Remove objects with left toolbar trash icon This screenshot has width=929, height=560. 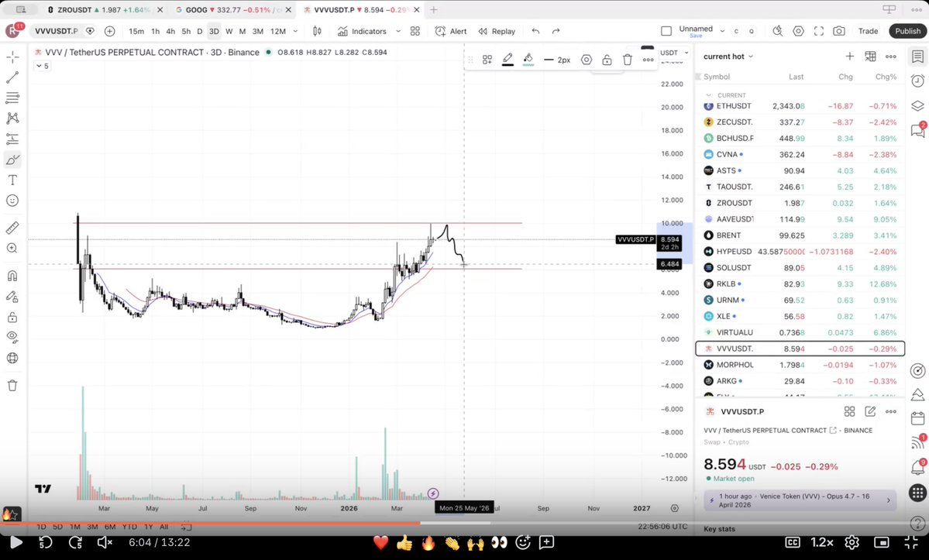click(x=12, y=386)
